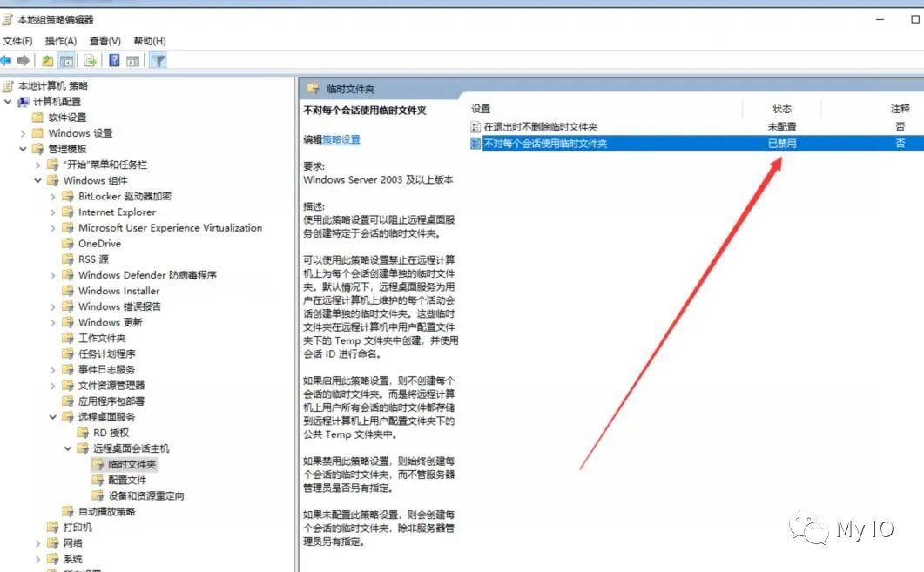The height and width of the screenshot is (572, 924).
Task: Select the 打印机 folder
Action: 78,528
